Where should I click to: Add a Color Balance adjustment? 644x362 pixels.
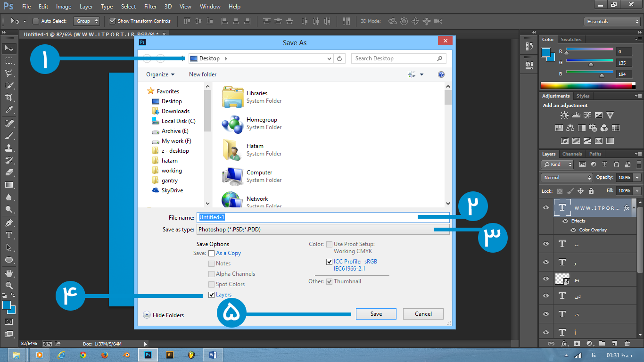[x=570, y=128]
